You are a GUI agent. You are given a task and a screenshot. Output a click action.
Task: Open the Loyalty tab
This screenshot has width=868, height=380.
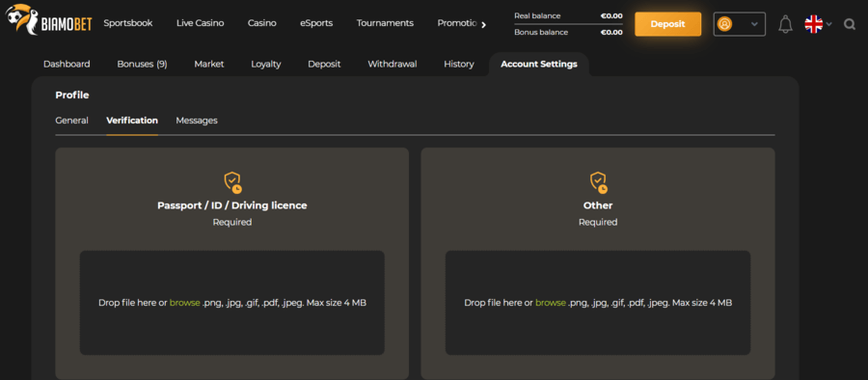click(x=266, y=65)
